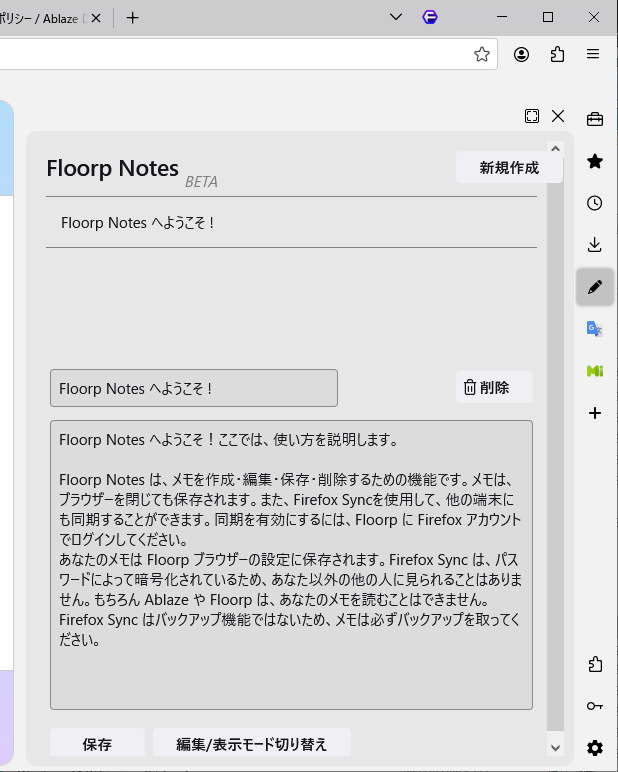Add a new web panel with the plus icon
Image resolution: width=618 pixels, height=772 pixels.
click(594, 413)
